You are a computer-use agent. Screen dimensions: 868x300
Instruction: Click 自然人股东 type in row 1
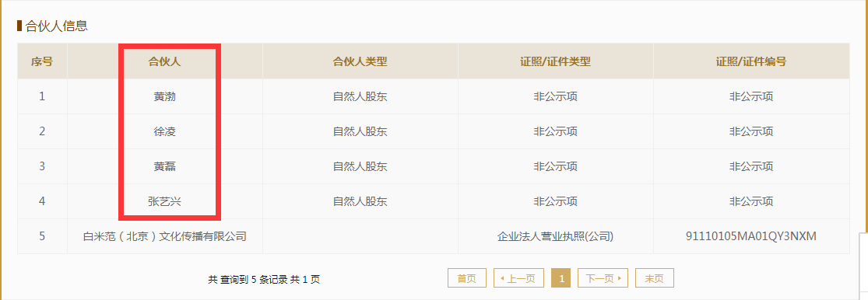pyautogui.click(x=360, y=96)
